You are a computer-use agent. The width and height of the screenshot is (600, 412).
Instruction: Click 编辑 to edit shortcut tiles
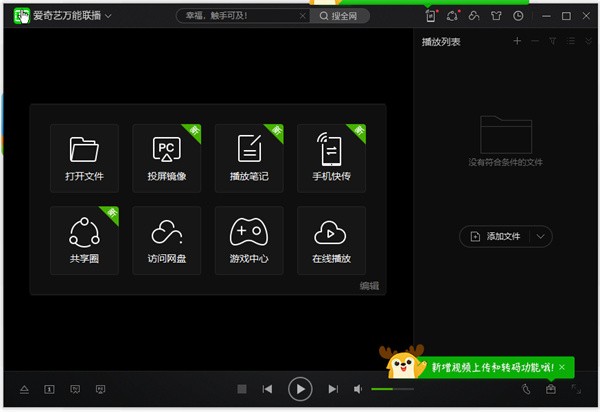(x=370, y=285)
